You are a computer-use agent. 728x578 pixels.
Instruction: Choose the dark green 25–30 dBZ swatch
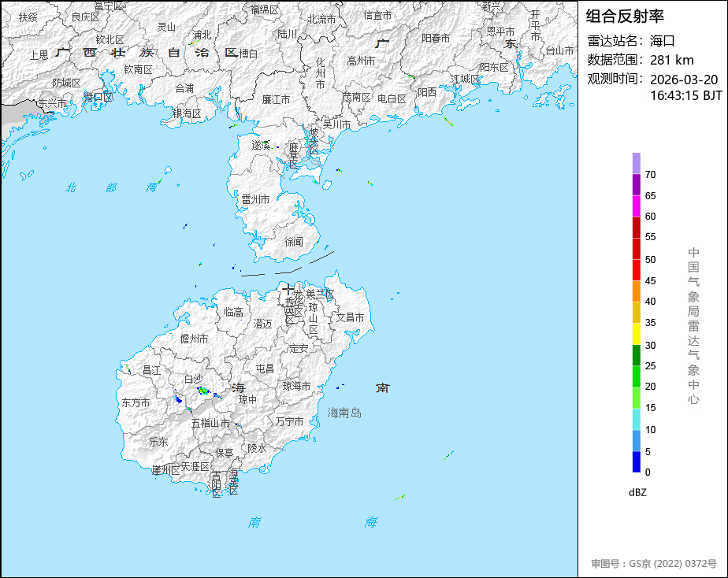tap(636, 355)
